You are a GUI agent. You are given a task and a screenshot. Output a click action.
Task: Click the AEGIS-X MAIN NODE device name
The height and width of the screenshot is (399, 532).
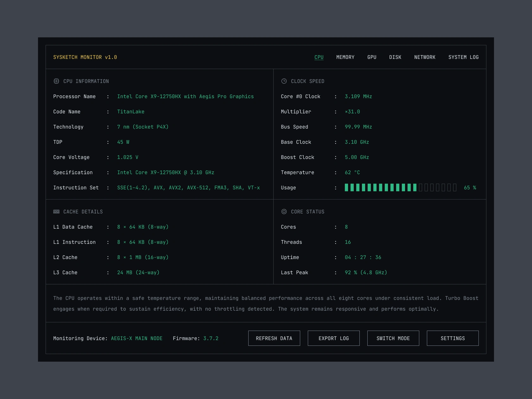point(136,339)
